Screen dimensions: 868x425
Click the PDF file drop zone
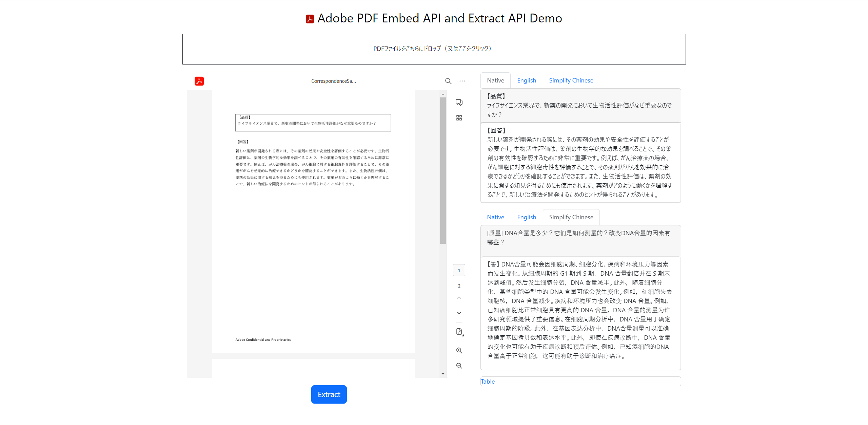pos(434,49)
